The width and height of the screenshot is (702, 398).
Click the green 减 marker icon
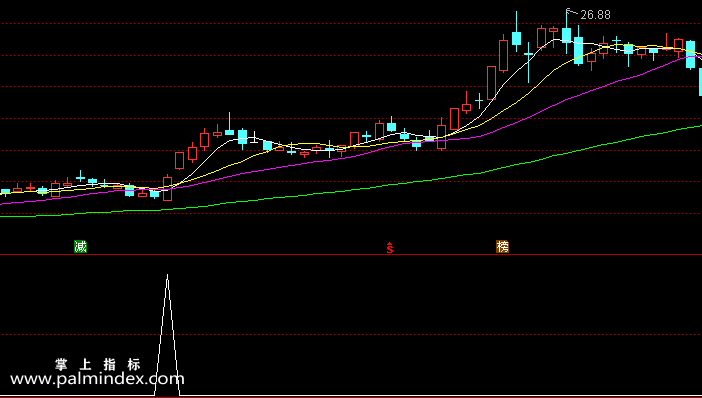(x=80, y=246)
